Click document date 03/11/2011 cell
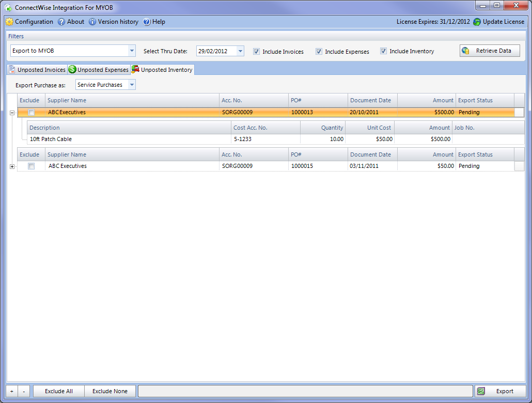The image size is (532, 403). point(372,166)
